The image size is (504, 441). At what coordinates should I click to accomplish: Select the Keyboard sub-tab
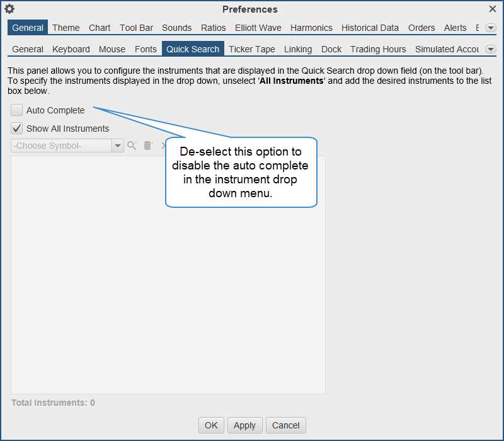(71, 49)
